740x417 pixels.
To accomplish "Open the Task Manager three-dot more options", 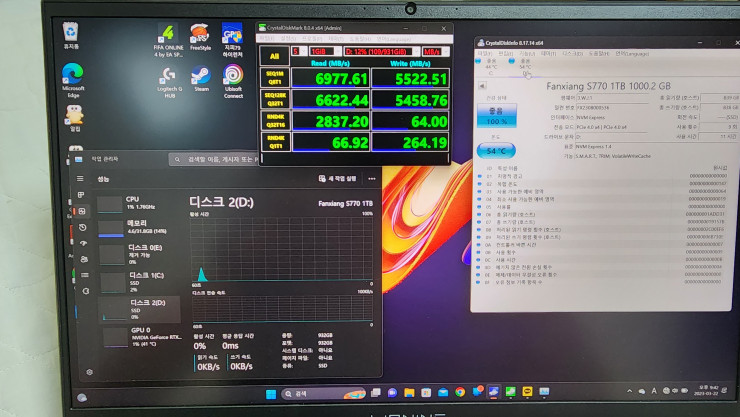I will [372, 179].
